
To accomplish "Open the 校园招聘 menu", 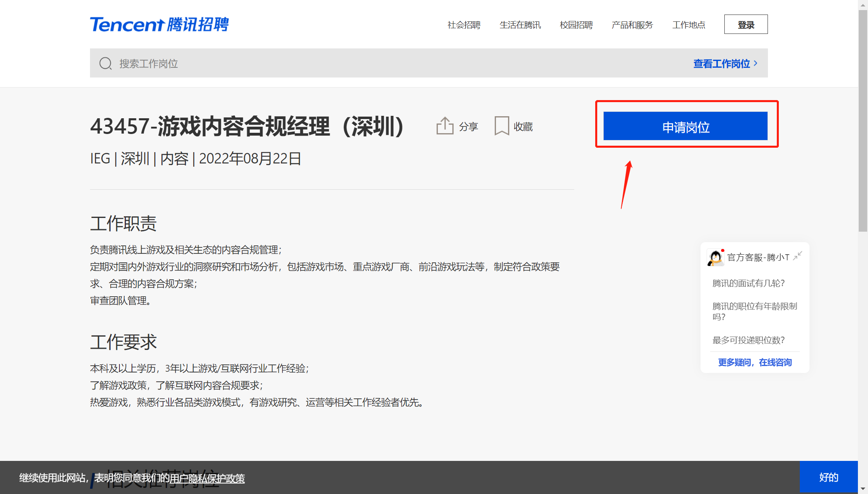I will [576, 25].
